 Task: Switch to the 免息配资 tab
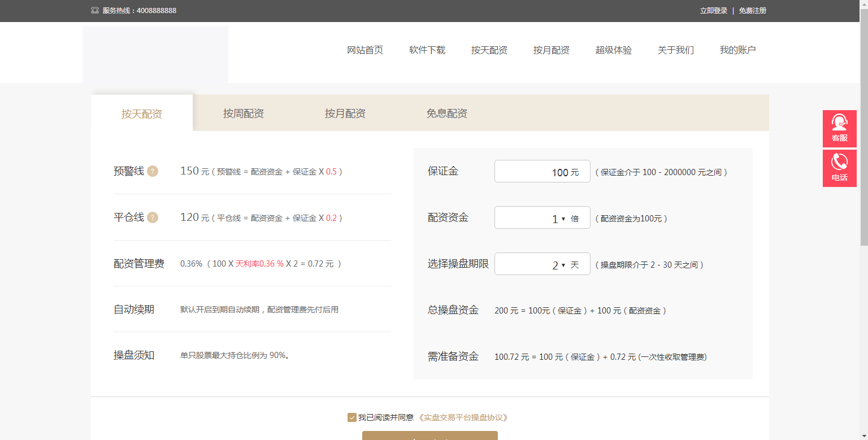(x=446, y=113)
